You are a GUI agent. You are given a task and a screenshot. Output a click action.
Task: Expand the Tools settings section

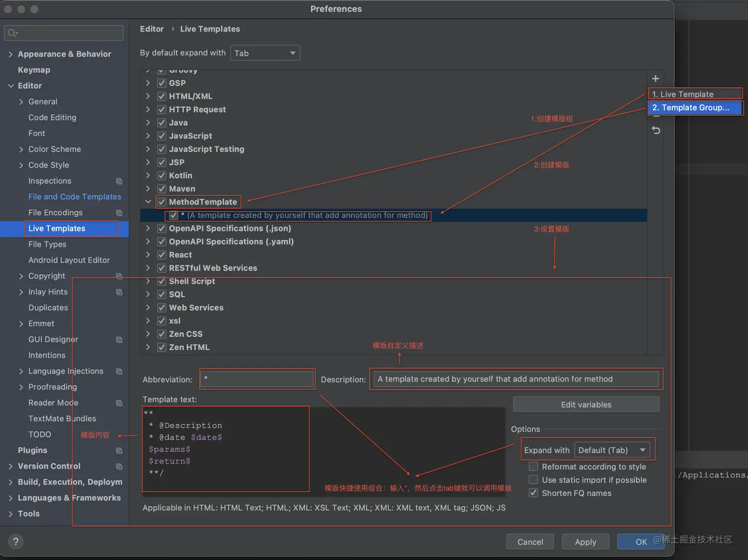[10, 514]
